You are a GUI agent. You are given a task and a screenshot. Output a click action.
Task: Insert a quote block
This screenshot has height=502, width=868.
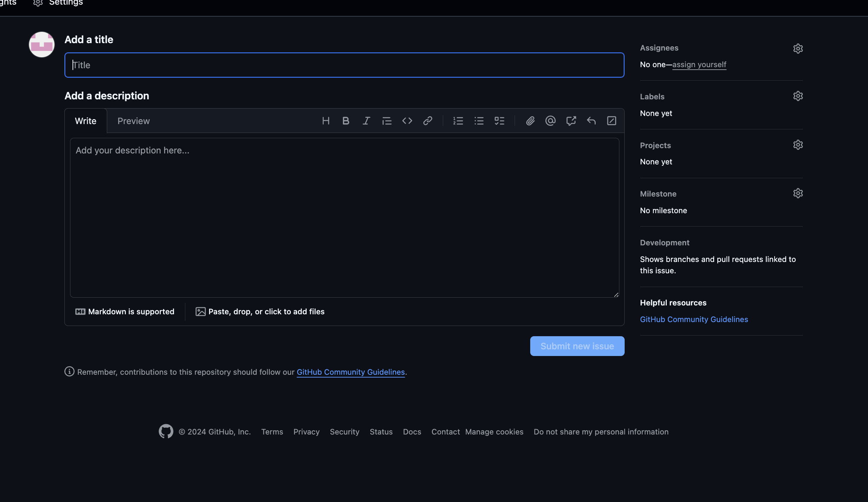pyautogui.click(x=387, y=121)
